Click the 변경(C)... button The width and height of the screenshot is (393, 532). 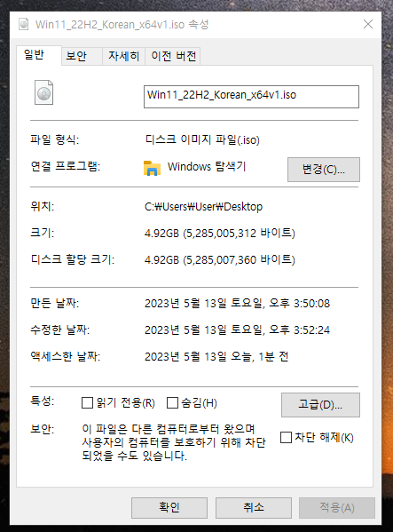(x=324, y=170)
